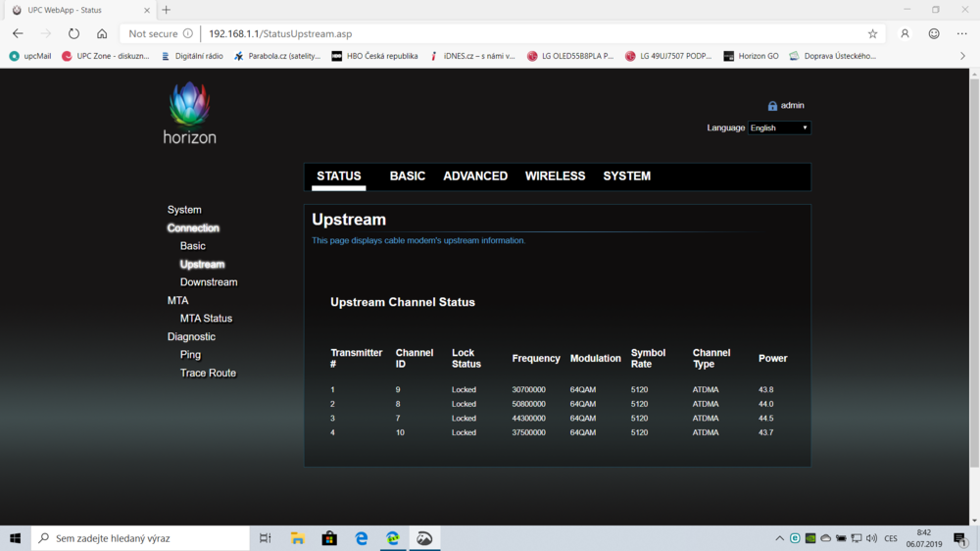
Task: Switch to the ADVANCED tab
Action: (475, 176)
